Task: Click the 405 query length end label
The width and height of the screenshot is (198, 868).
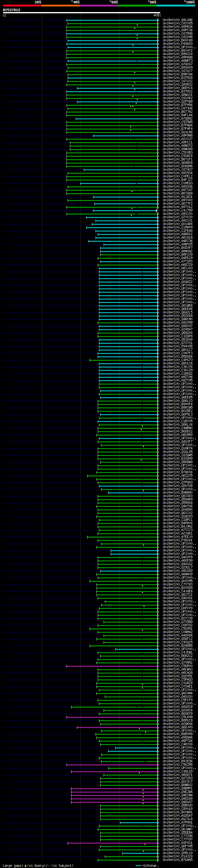Action: [156, 15]
